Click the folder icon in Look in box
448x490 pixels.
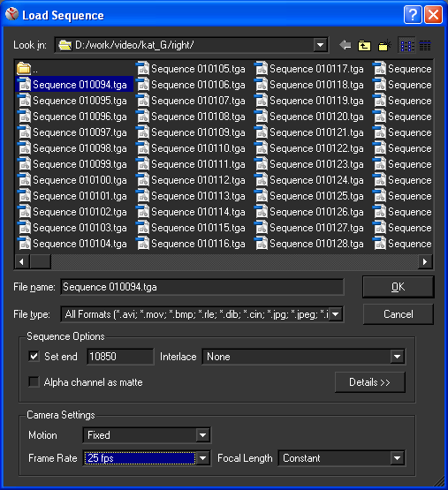pyautogui.click(x=65, y=45)
